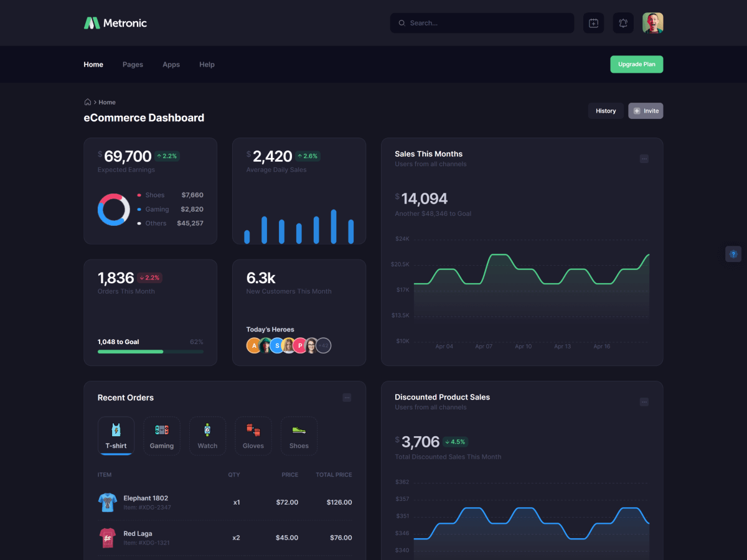
Task: Open Sales This Months options menu
Action: coord(644,159)
